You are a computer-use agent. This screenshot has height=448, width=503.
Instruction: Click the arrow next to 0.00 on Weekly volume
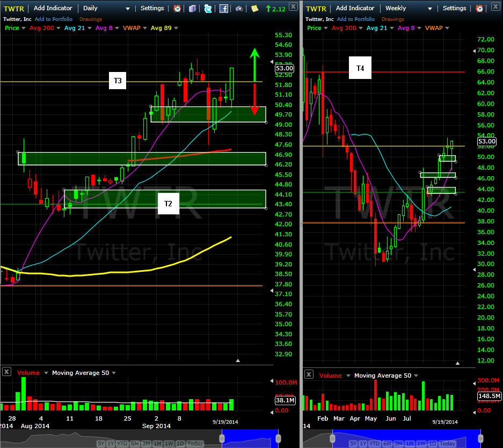coord(474,412)
